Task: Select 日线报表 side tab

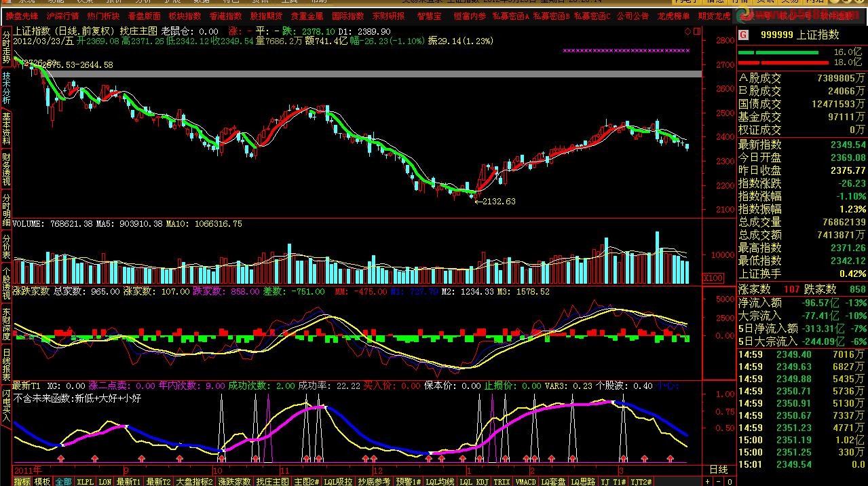Action: 6,365
